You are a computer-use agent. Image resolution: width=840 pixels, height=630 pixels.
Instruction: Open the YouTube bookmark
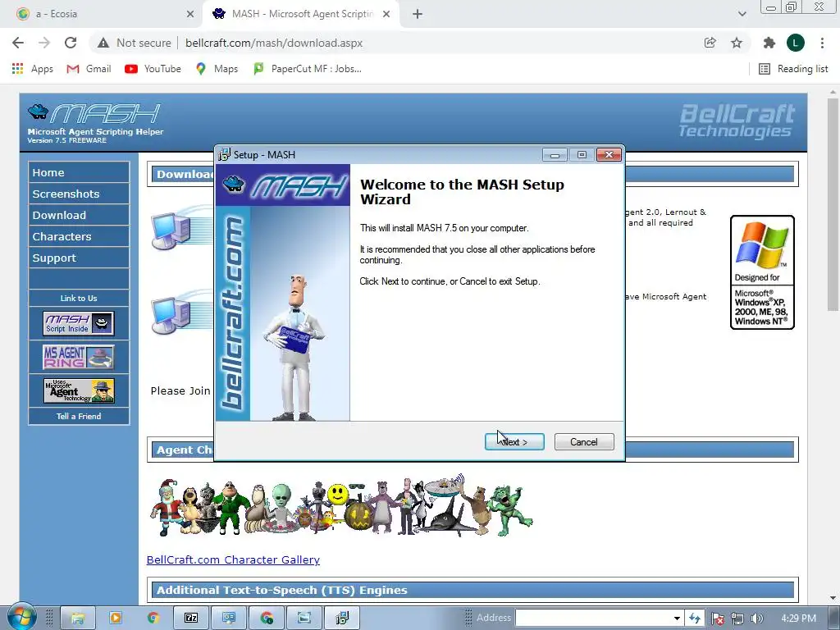tap(153, 69)
